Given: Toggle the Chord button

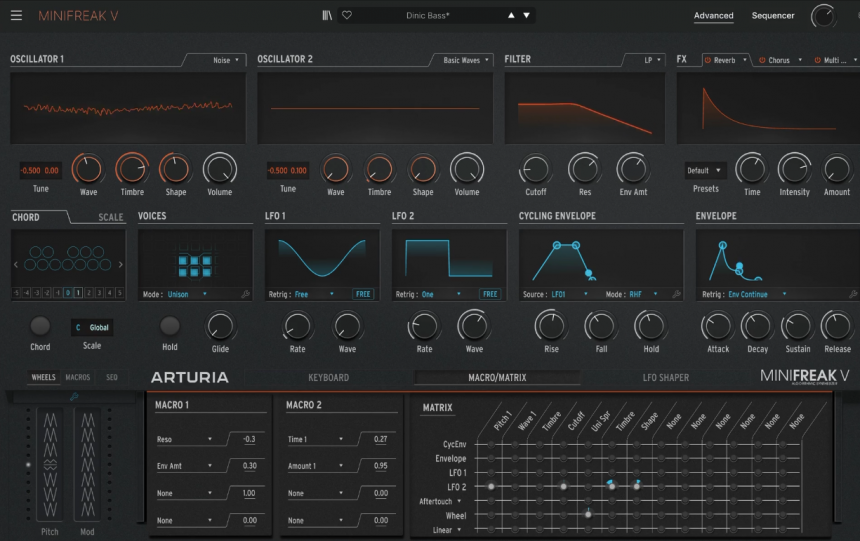Looking at the screenshot, I should click(x=40, y=326).
